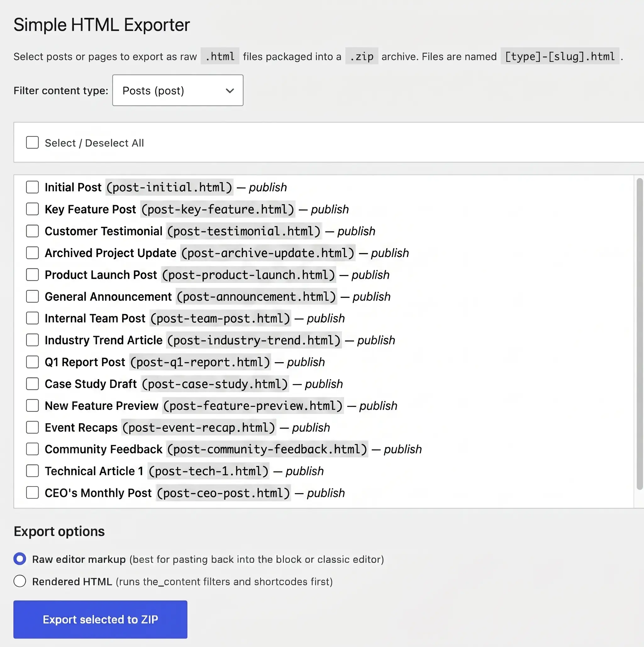Screen dimensions: 644x647
Task: Click the Initial Post title text
Action: point(73,187)
